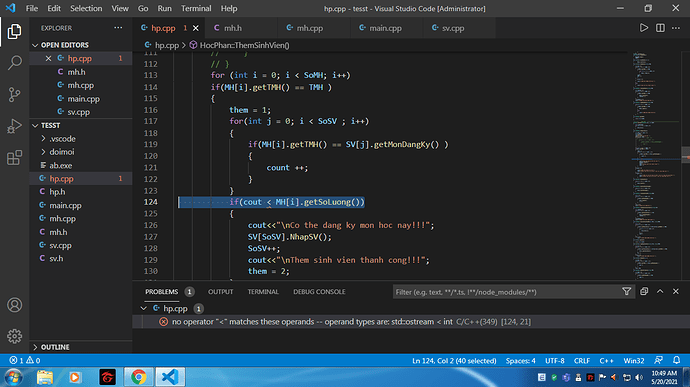Image resolution: width=690 pixels, height=387 pixels.
Task: Open the Accounts icon in activity bar
Action: [x=15, y=305]
